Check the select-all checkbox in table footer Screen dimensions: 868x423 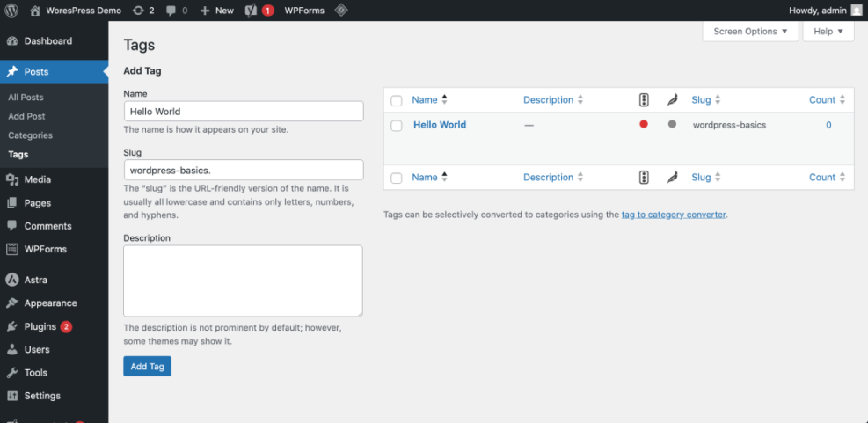397,179
